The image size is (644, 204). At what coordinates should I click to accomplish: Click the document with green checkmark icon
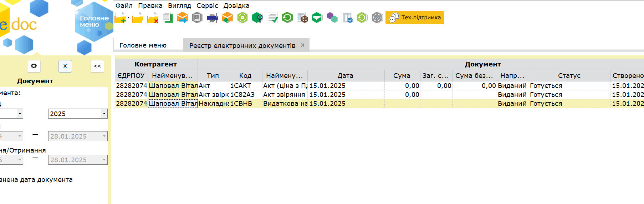click(272, 18)
